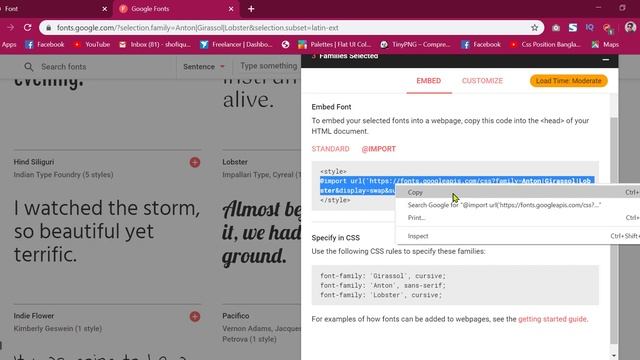Click the font-family 'Anton' CSS line
Viewport: 640px width, 360px height.
pos(383,285)
